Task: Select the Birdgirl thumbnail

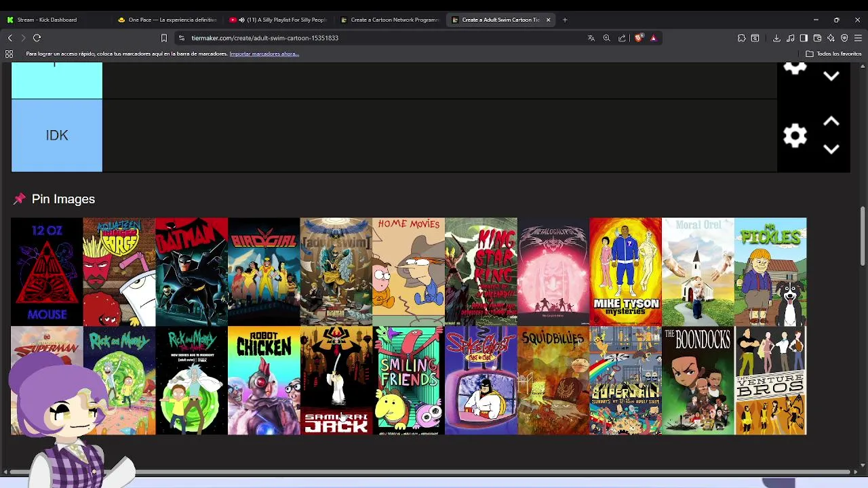Action: (264, 272)
